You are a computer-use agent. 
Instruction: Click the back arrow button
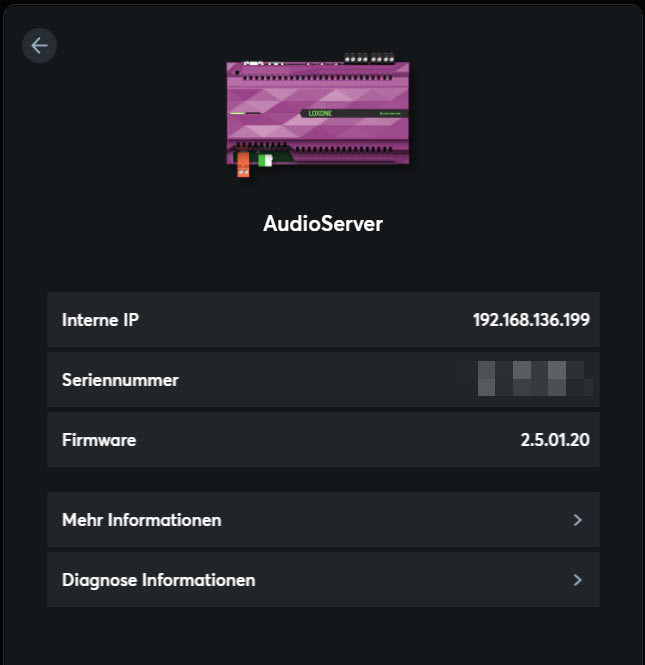39,45
